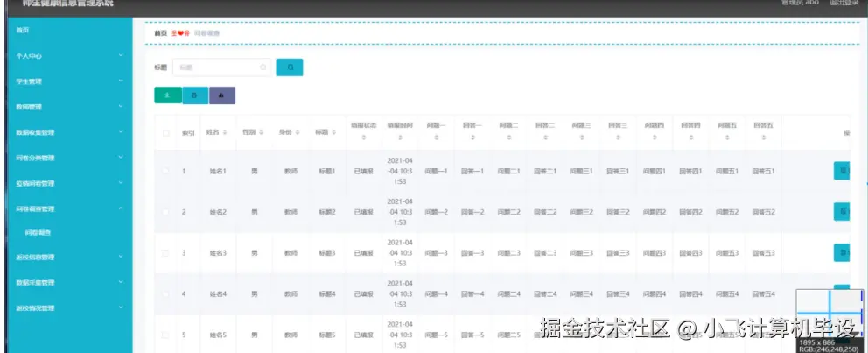The width and height of the screenshot is (868, 353).
Task: Expand 返校信息管理 sidebar chevron
Action: pos(121,257)
